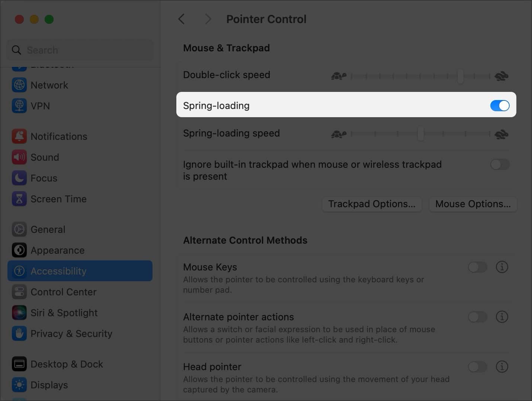The width and height of the screenshot is (532, 401).
Task: Click the yellow minimize window button
Action: (34, 19)
